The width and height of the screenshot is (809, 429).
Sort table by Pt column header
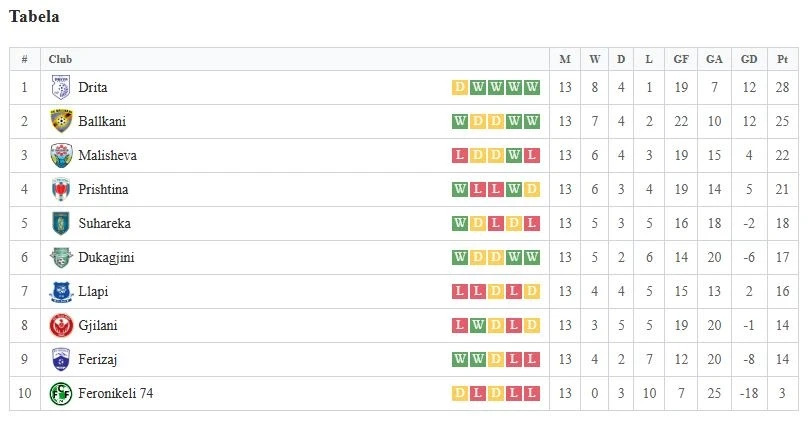(x=782, y=59)
